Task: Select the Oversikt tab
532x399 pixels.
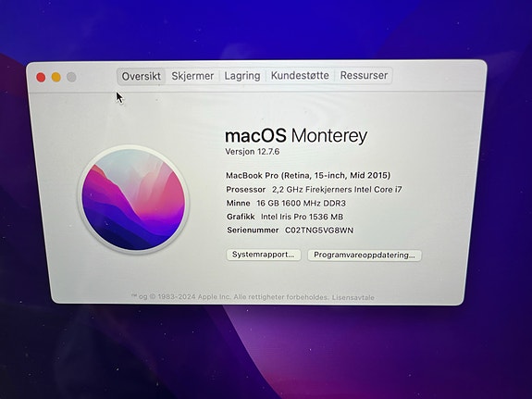Action: (142, 76)
